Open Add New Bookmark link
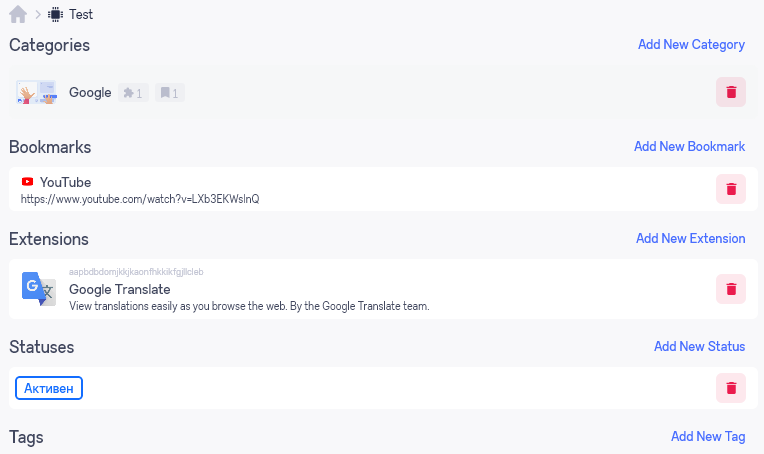This screenshot has width=764, height=454. click(x=689, y=146)
